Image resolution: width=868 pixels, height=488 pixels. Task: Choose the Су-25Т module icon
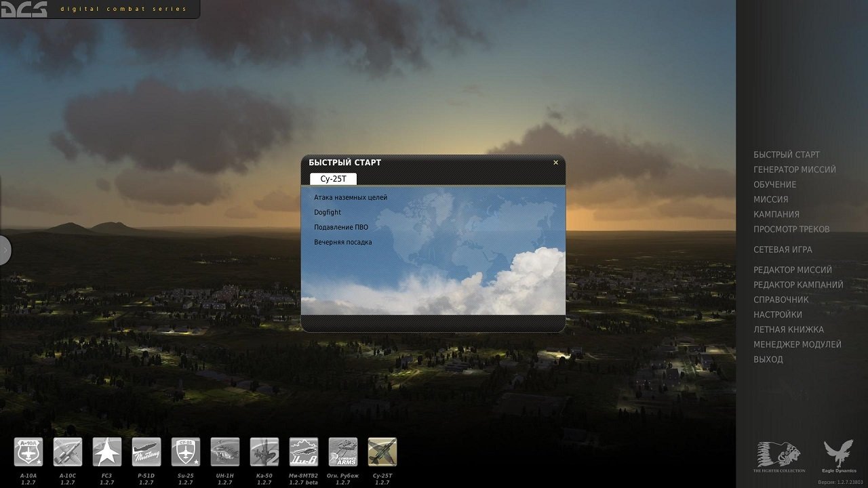pos(382,452)
